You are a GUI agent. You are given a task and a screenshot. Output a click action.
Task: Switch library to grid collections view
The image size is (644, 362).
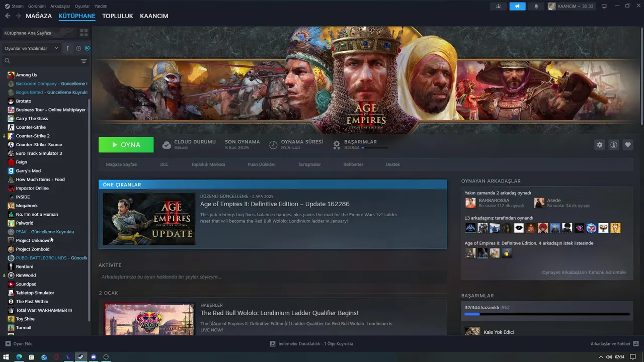tap(84, 33)
